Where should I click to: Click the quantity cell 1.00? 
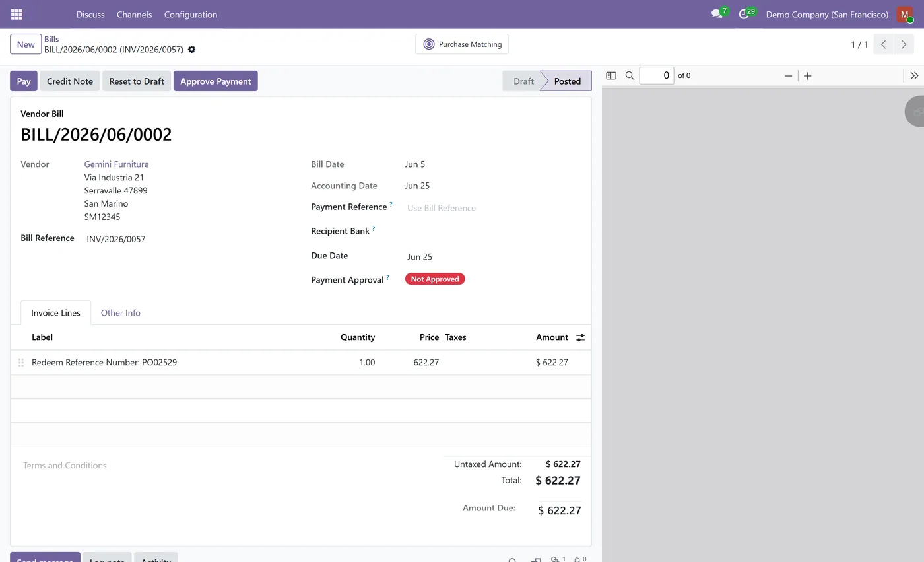click(367, 363)
